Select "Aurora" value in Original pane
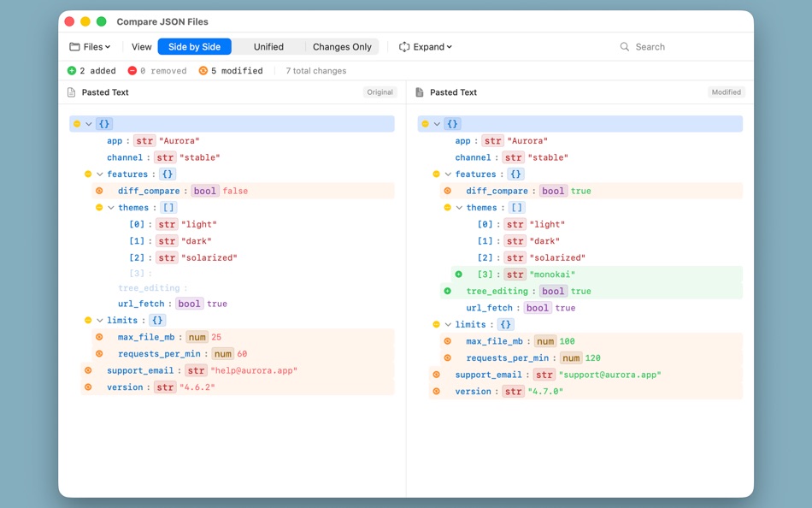Image resolution: width=812 pixels, height=508 pixels. (x=179, y=140)
